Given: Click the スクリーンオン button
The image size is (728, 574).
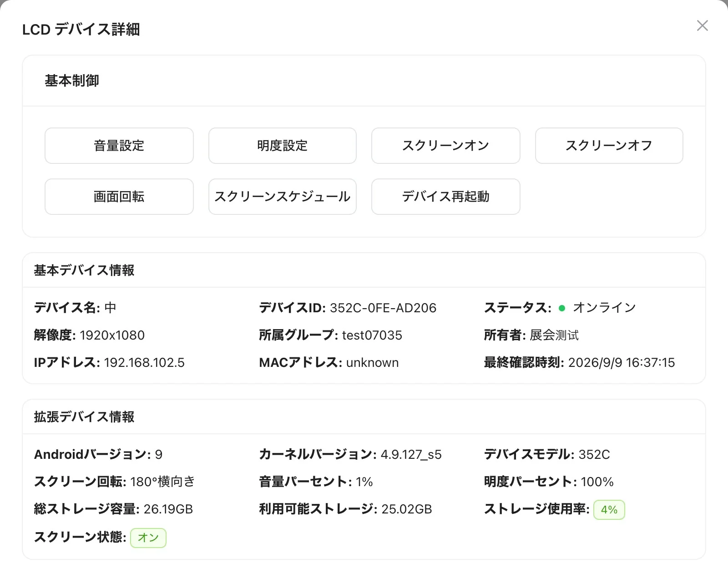Looking at the screenshot, I should 446,146.
